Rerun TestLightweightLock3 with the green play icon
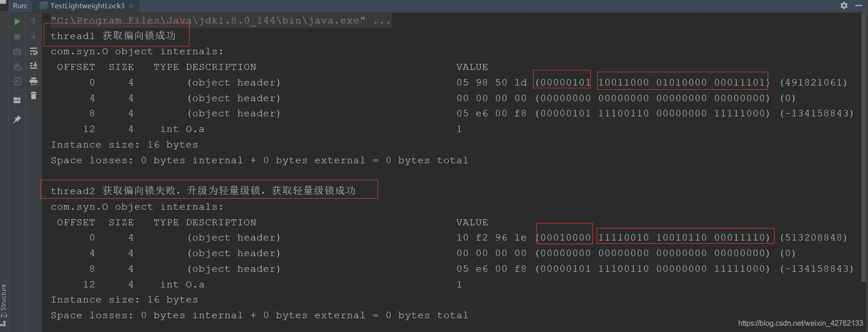 tap(17, 21)
